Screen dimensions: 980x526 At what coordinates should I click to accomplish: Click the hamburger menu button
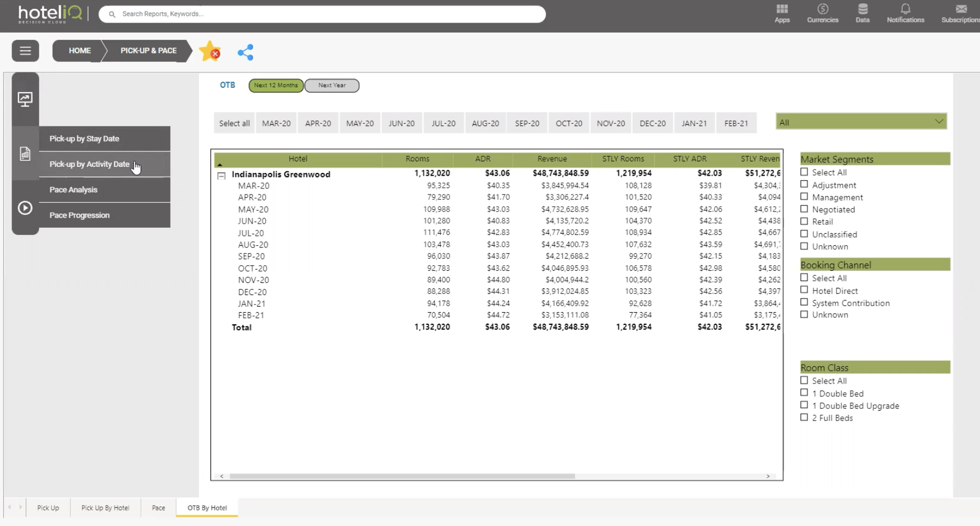click(x=25, y=51)
